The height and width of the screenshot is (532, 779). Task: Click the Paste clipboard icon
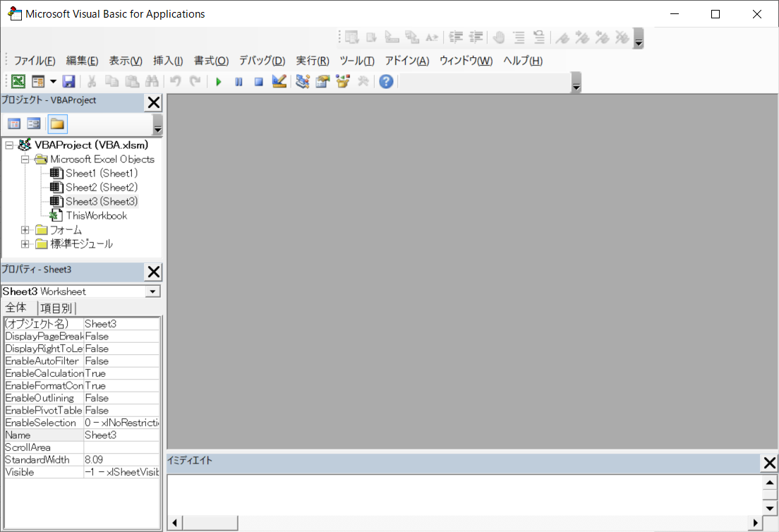(x=132, y=81)
